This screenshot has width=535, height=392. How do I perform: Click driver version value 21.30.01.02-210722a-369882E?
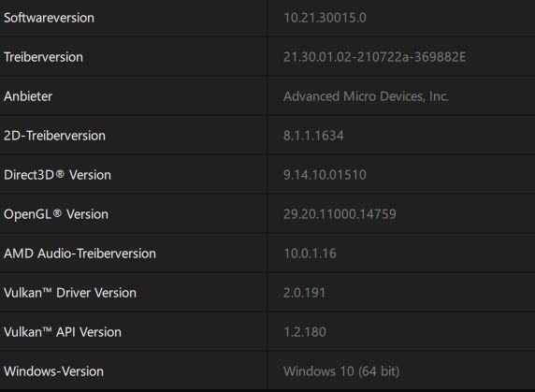pyautogui.click(x=375, y=57)
